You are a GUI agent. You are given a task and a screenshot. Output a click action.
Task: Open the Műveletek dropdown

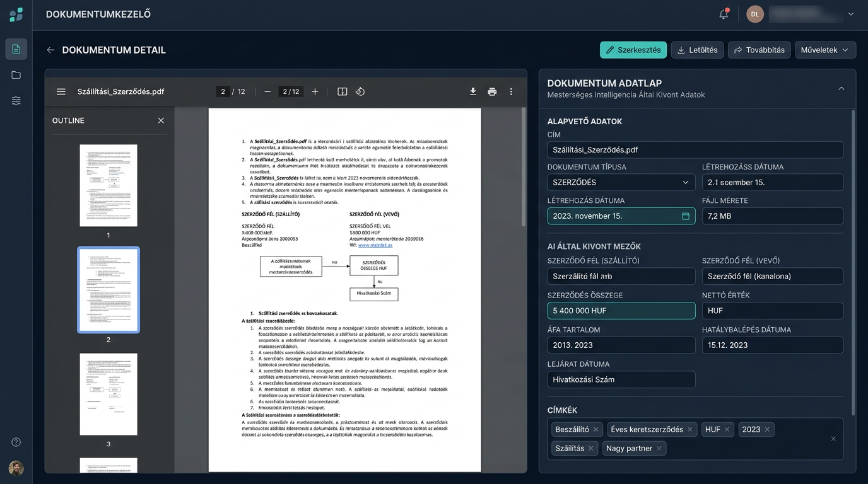[x=825, y=50]
